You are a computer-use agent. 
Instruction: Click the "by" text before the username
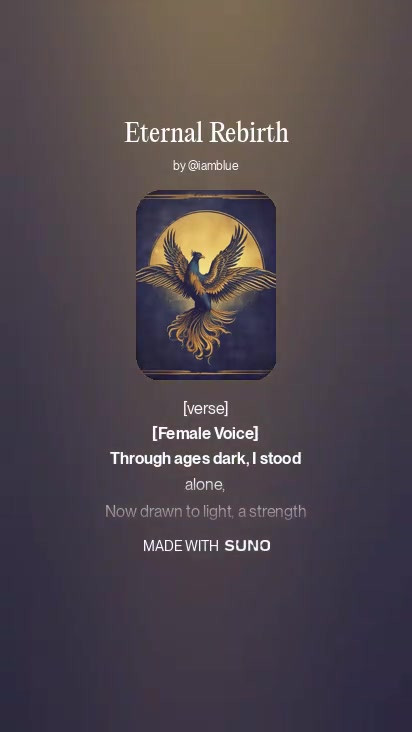click(x=179, y=166)
